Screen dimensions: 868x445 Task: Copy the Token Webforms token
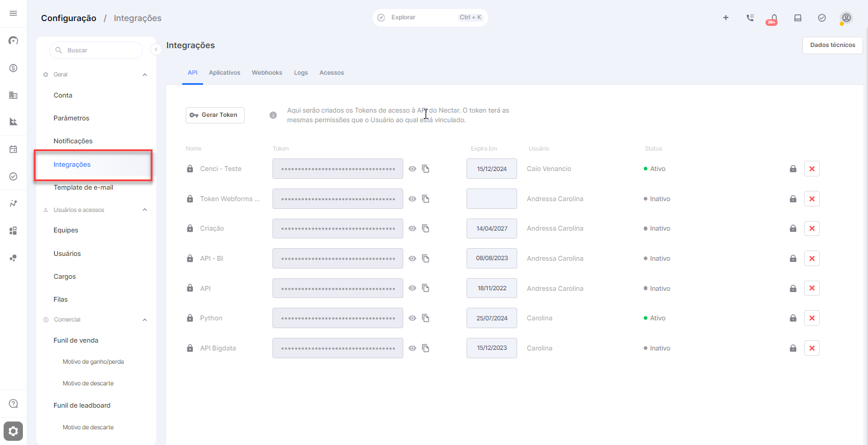pos(426,199)
